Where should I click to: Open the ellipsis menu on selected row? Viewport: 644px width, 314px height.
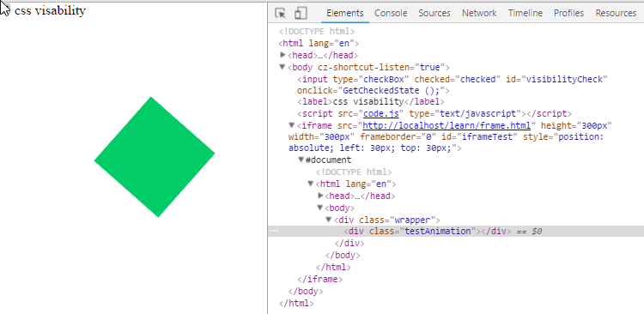pyautogui.click(x=274, y=231)
